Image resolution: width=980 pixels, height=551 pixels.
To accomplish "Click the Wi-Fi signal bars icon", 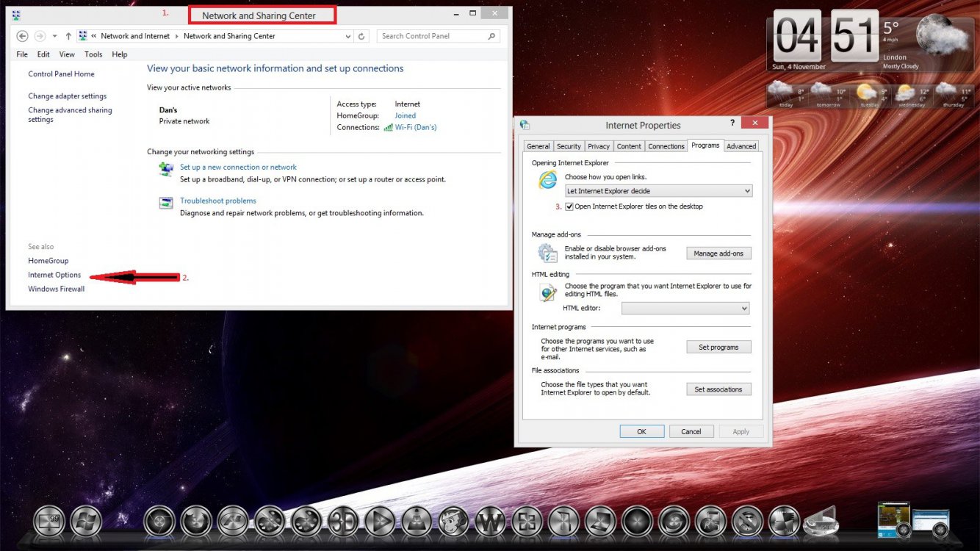I will point(388,128).
